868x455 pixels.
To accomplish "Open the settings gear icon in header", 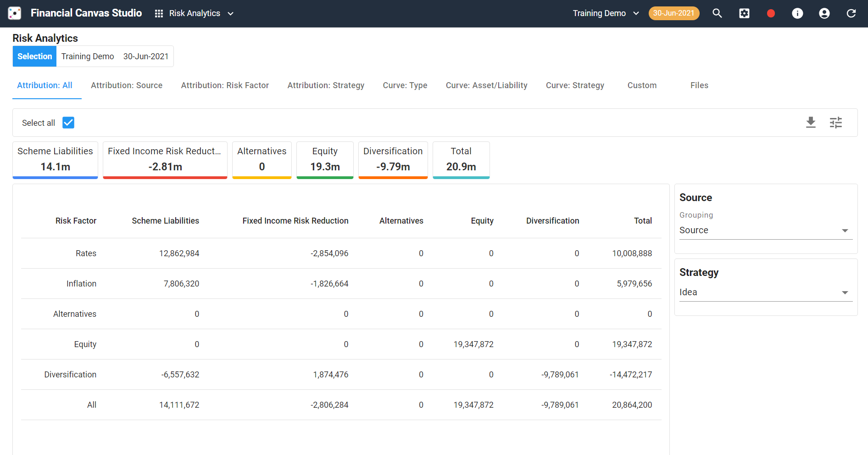I will coord(744,13).
